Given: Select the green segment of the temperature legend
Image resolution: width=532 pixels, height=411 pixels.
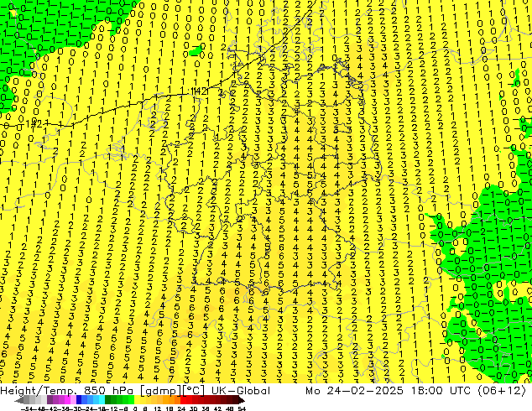Looking at the screenshot, I should tap(119, 400).
